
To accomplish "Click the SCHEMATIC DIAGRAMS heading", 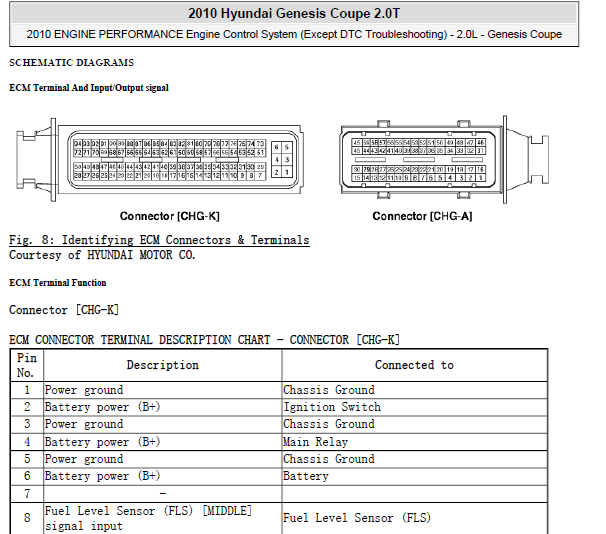I will click(x=71, y=63).
